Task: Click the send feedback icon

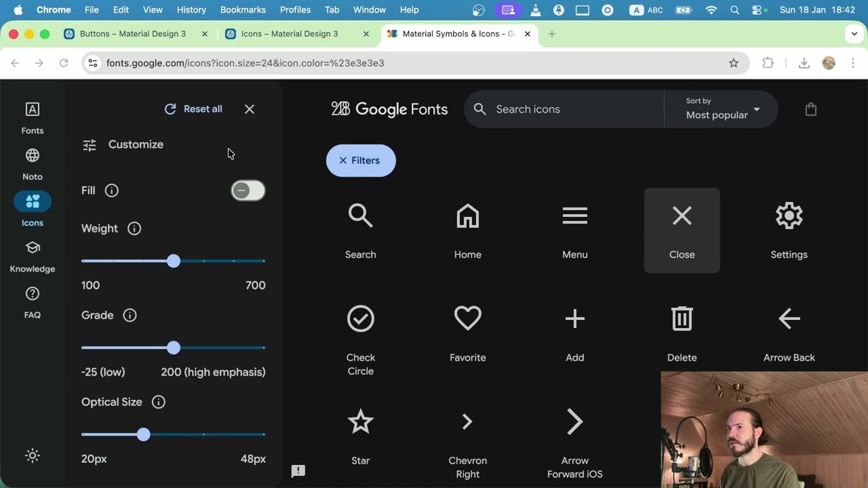Action: coord(298,471)
